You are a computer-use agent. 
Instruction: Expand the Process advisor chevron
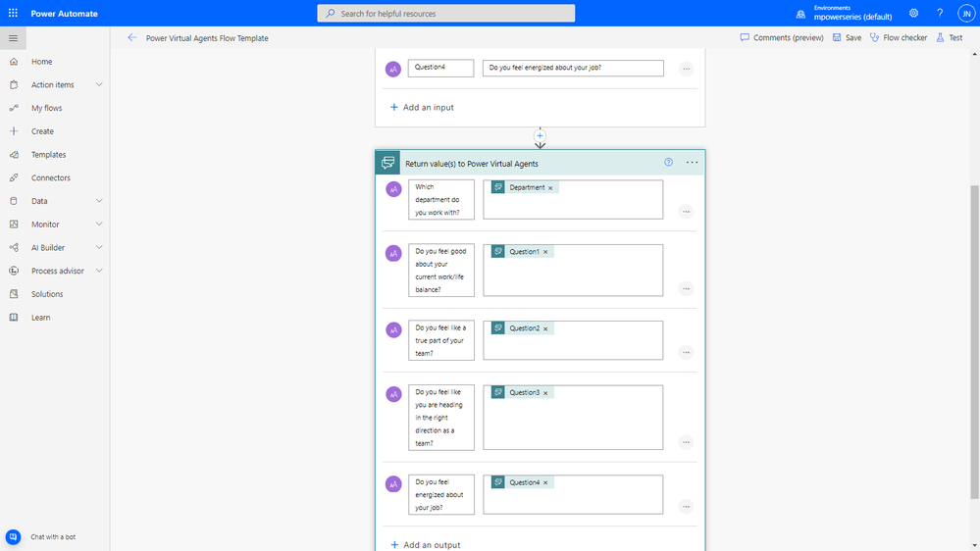point(99,271)
